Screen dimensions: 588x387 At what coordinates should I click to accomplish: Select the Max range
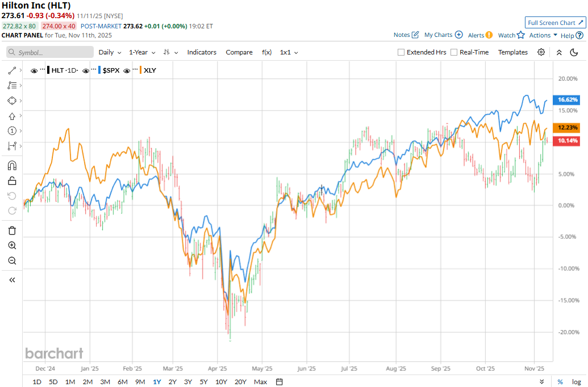(260, 382)
